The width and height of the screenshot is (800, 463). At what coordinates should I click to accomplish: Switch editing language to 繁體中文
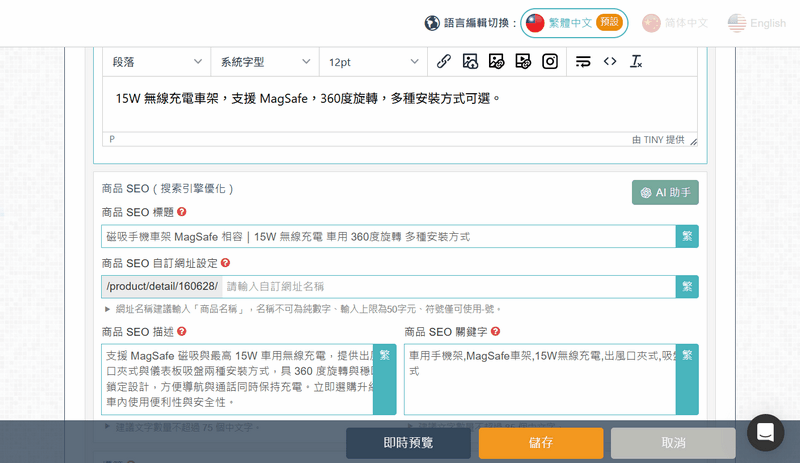[x=574, y=23]
